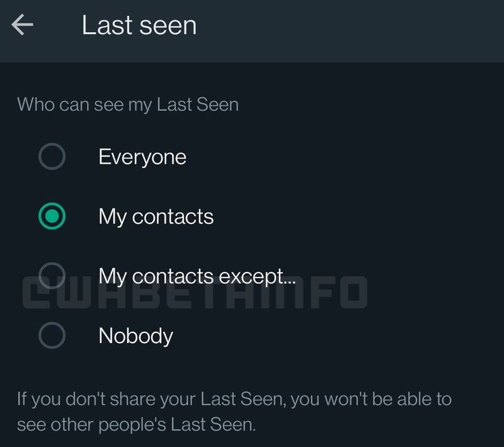Tap the Everyone option label
Image resolution: width=504 pixels, height=447 pixels.
click(142, 157)
